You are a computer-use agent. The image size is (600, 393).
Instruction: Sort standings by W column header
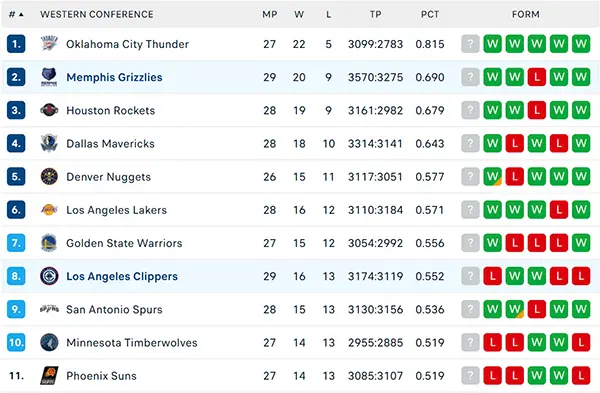click(299, 15)
